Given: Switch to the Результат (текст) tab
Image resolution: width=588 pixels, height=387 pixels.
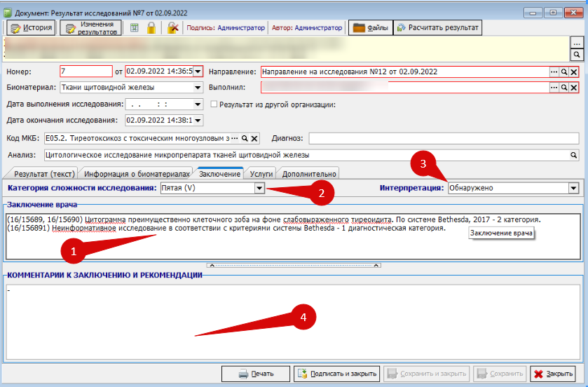Looking at the screenshot, I should click(x=43, y=173).
